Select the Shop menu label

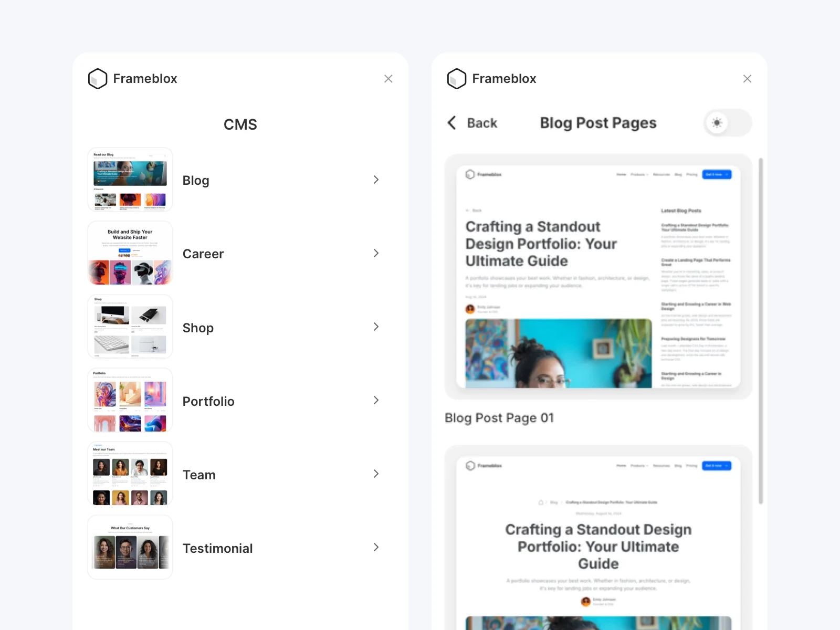coord(198,328)
